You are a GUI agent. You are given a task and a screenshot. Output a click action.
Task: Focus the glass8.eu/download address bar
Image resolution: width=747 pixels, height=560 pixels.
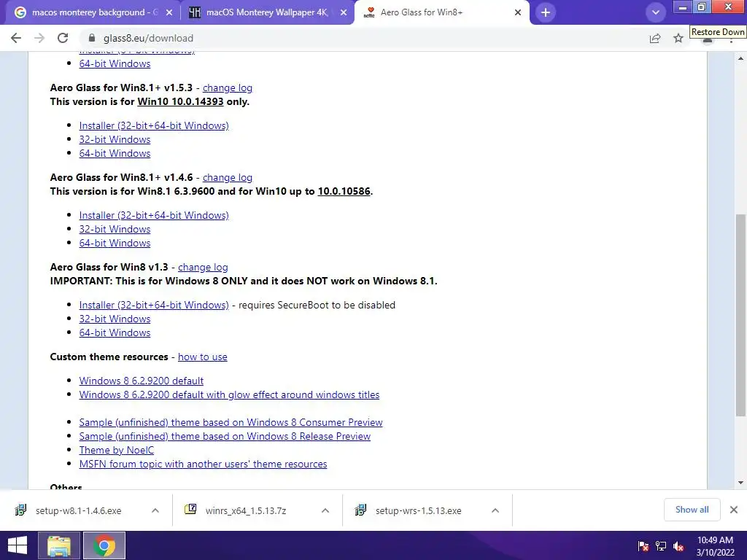(x=362, y=38)
